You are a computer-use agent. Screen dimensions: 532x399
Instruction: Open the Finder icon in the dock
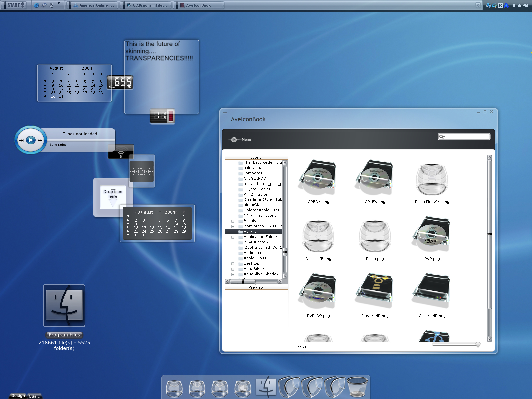tap(266, 387)
